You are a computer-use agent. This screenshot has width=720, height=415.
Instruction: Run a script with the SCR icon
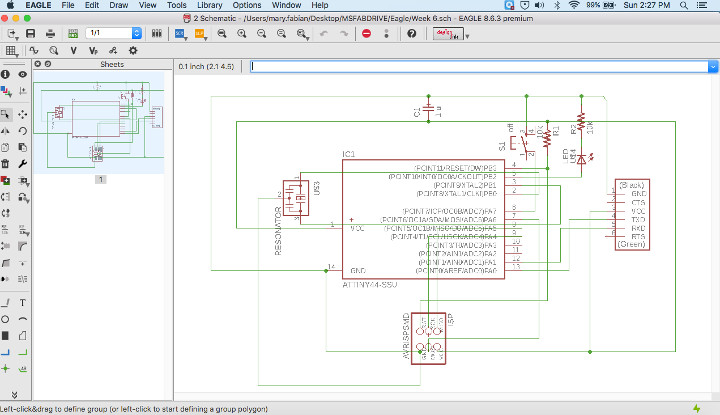pyautogui.click(x=180, y=34)
